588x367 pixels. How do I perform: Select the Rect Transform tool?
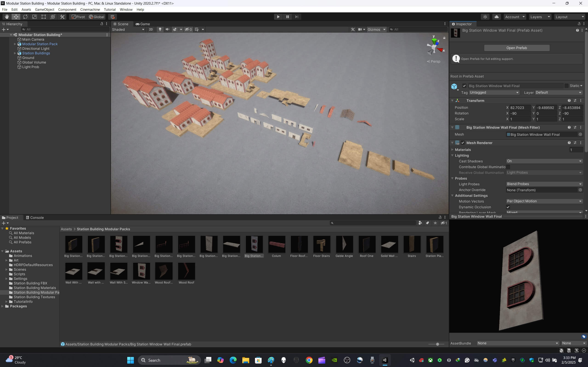pyautogui.click(x=43, y=17)
